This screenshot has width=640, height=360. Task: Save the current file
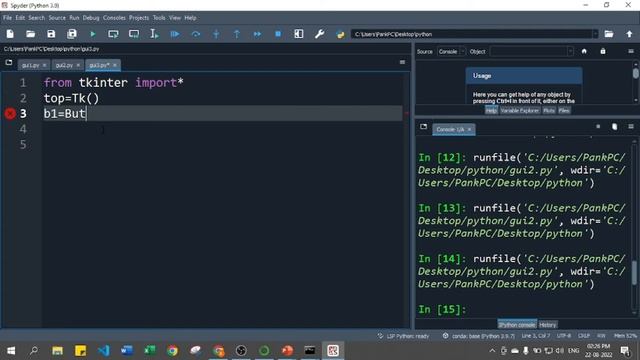(51, 34)
